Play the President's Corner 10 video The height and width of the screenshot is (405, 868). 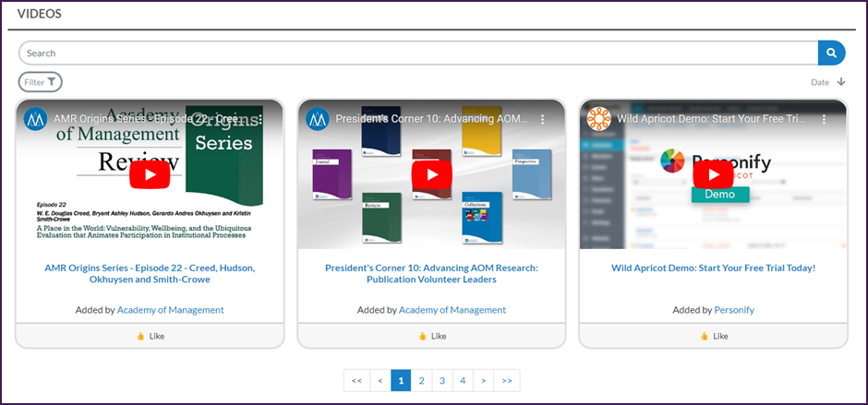tap(432, 175)
